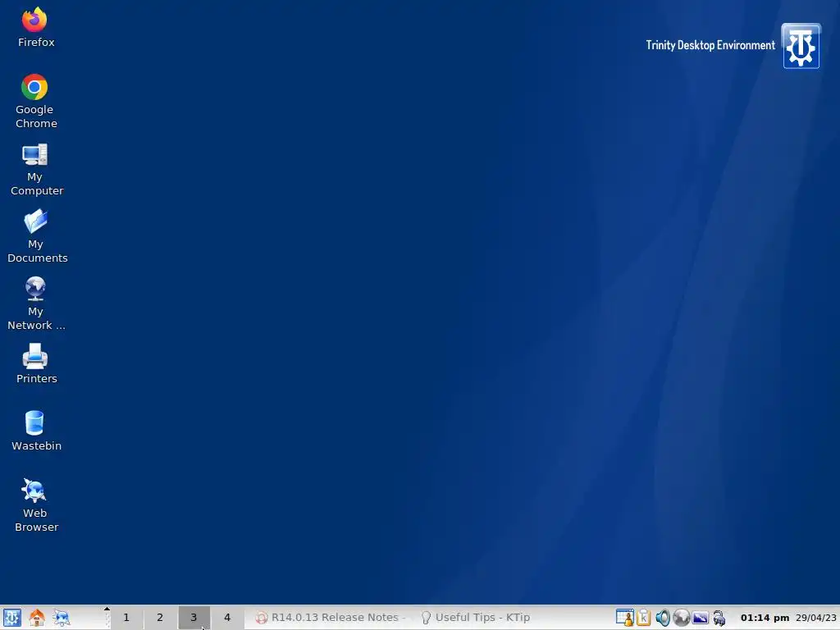Open the KOrganizer reminder tray icon
The image size is (840, 630).
pos(624,618)
